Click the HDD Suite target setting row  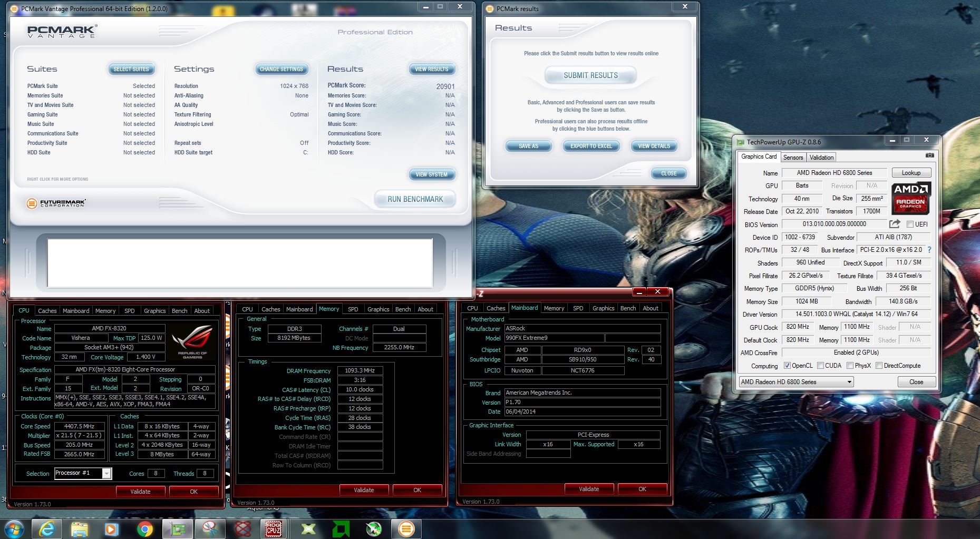[241, 152]
